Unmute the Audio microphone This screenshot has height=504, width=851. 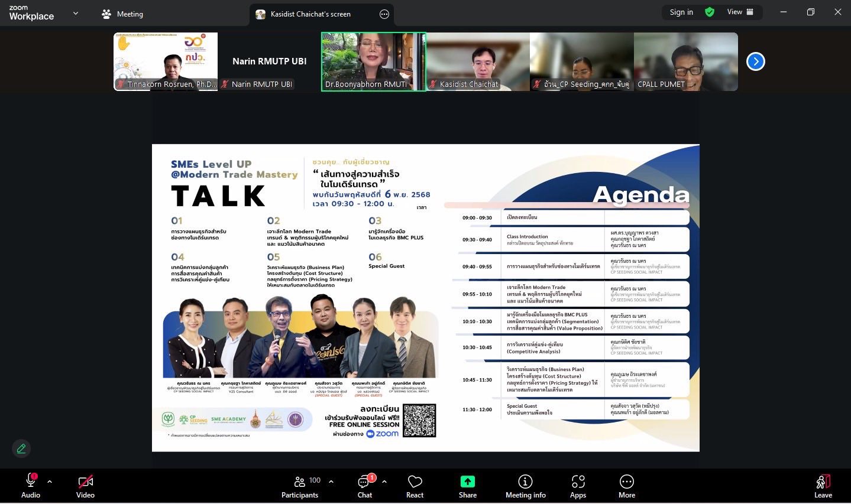click(x=31, y=486)
